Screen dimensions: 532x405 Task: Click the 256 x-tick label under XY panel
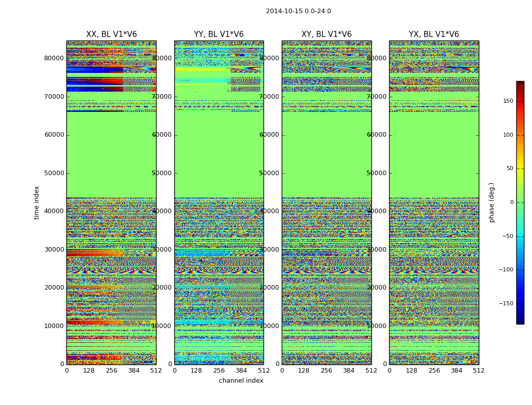(326, 371)
